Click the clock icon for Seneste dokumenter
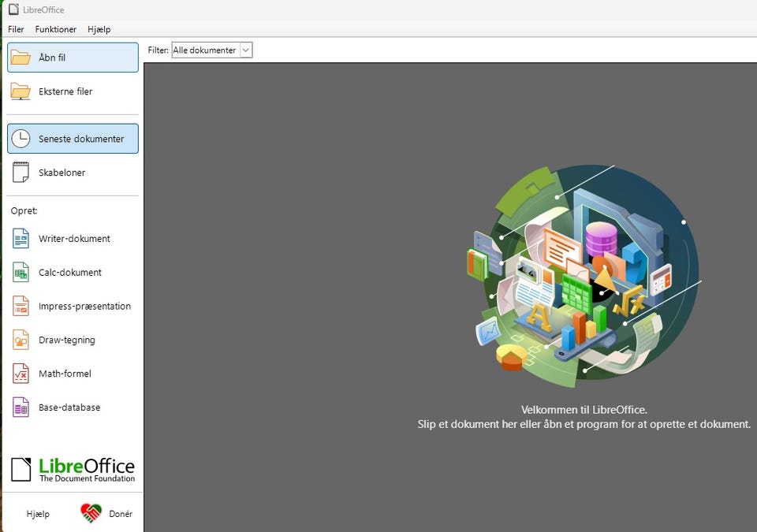 [21, 139]
